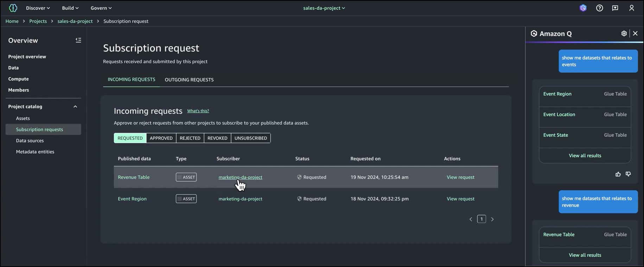Open Assets under Project catalog
Viewport: 644px width, 267px height.
pos(23,118)
